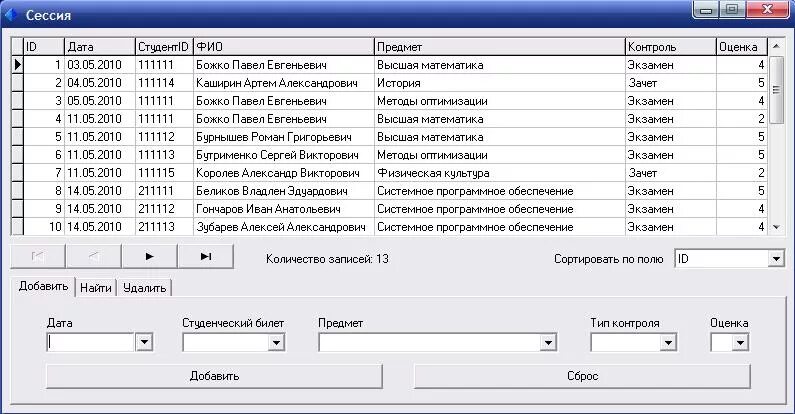This screenshot has width=795, height=414.
Task: Open the sort field ID dropdown
Action: (x=776, y=259)
